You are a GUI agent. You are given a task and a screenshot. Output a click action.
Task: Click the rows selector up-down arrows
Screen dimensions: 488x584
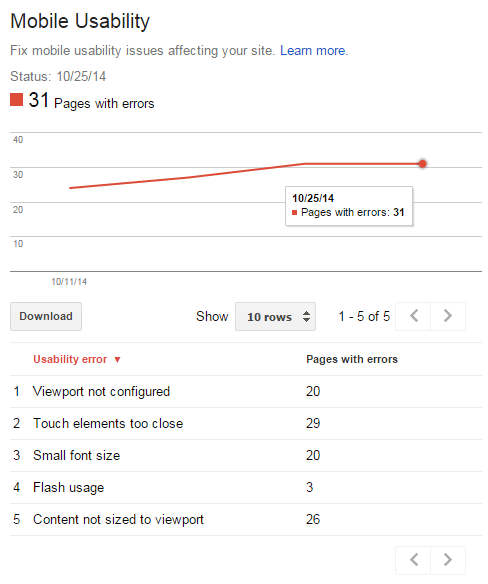tap(306, 317)
